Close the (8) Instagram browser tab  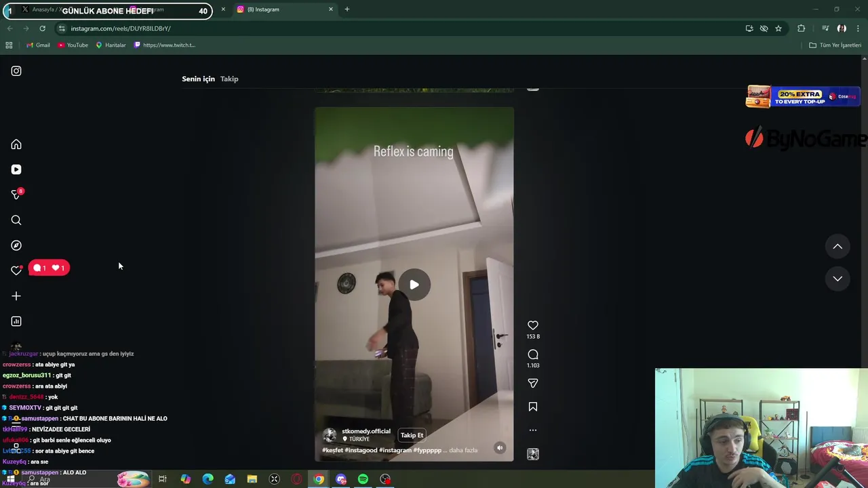(x=331, y=9)
